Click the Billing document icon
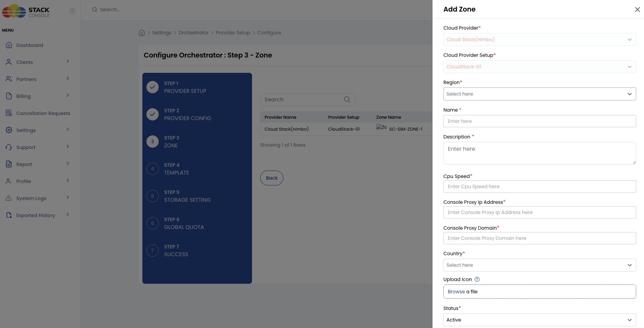Image resolution: width=644 pixels, height=328 pixels. pyautogui.click(x=9, y=96)
